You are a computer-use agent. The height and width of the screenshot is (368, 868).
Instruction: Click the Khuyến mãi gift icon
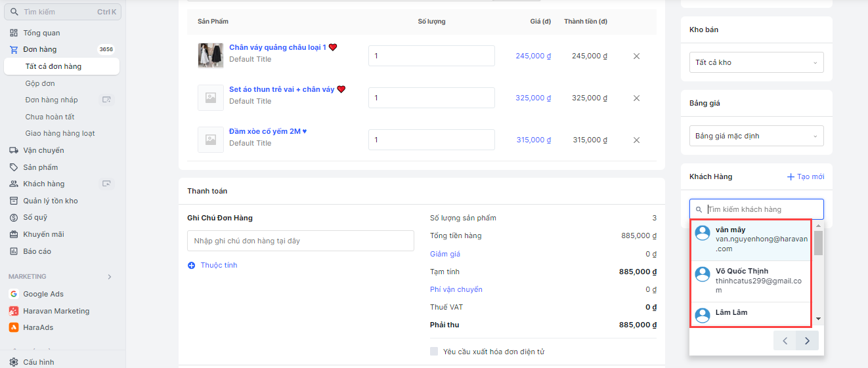pos(14,234)
